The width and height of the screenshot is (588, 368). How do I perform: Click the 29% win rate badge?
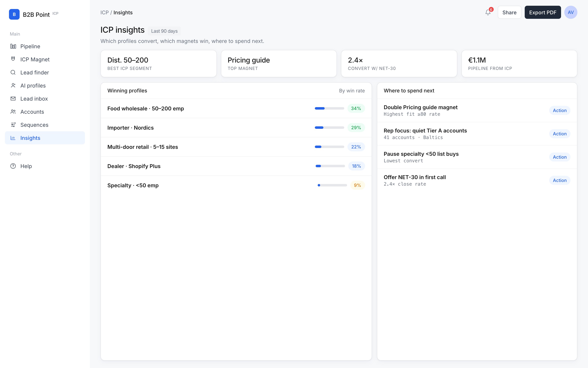click(356, 128)
